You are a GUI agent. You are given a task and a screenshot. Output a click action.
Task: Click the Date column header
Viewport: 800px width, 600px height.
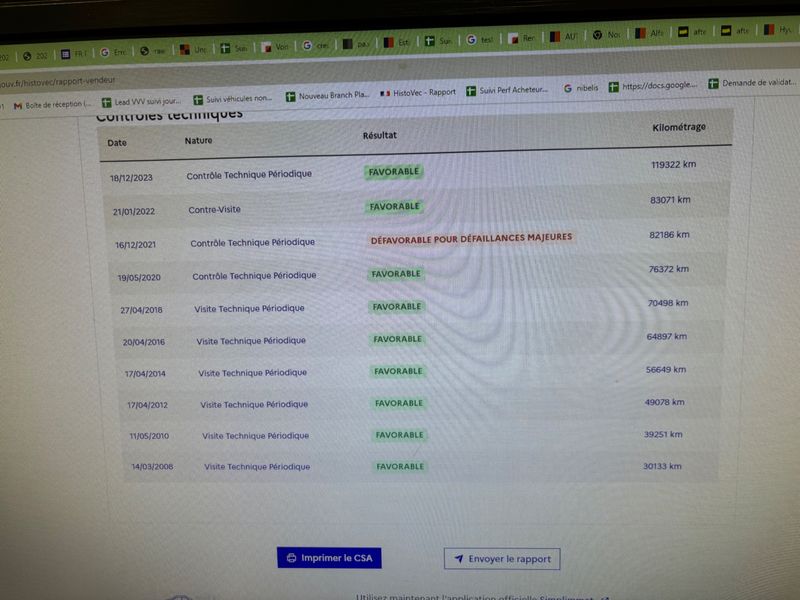pos(117,143)
